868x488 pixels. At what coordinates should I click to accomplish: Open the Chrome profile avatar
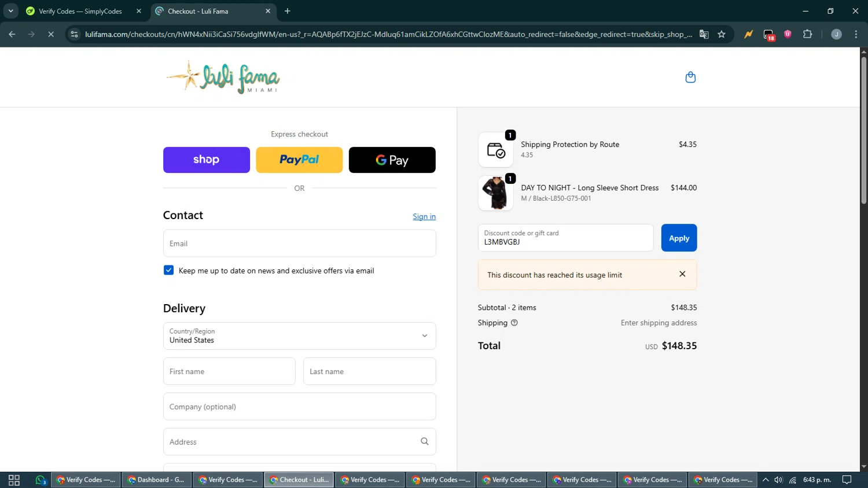[836, 34]
